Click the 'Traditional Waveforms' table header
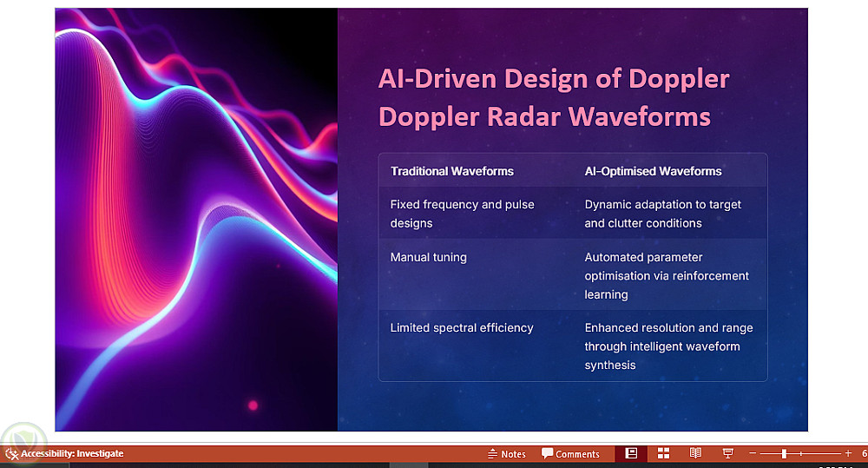 [x=451, y=171]
